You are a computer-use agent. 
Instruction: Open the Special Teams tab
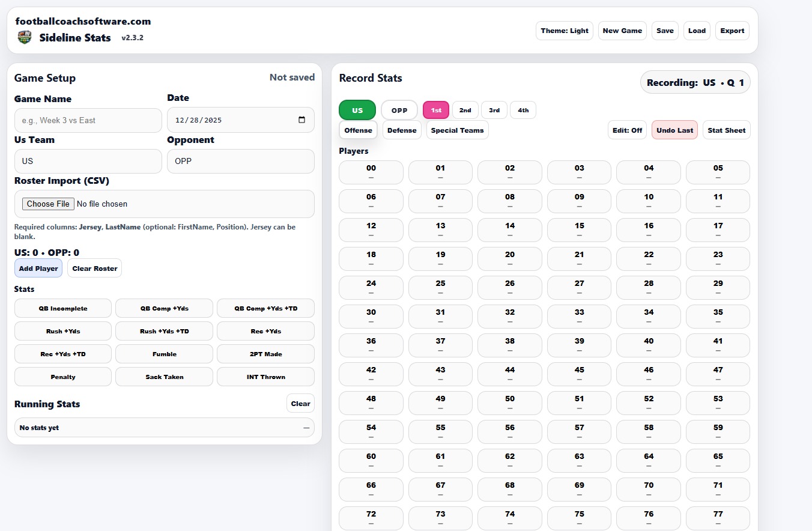(457, 130)
